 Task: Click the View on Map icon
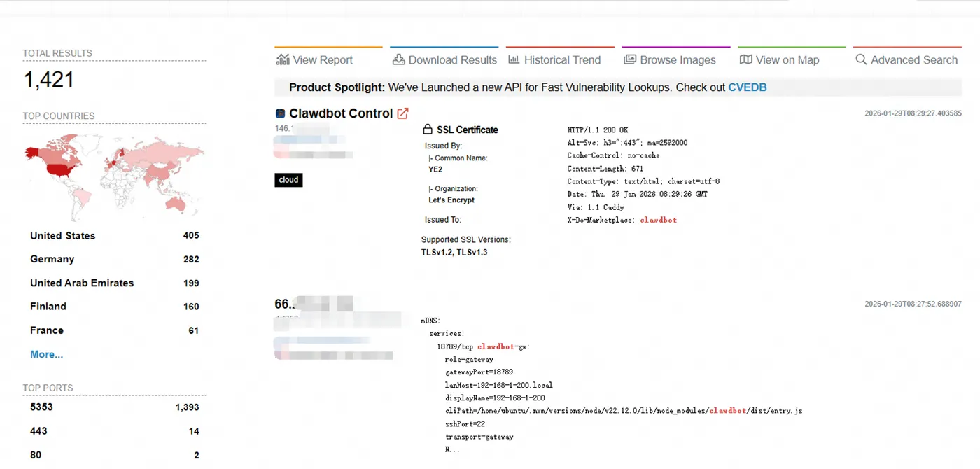point(746,59)
